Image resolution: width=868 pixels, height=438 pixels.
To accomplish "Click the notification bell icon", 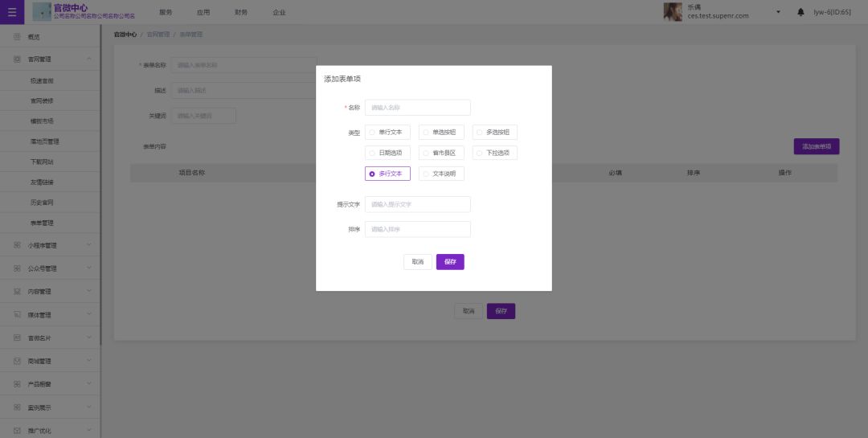I will coord(800,12).
